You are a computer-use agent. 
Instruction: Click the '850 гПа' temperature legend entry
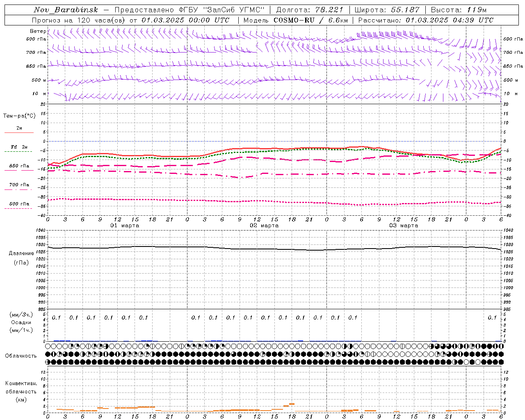(19, 166)
